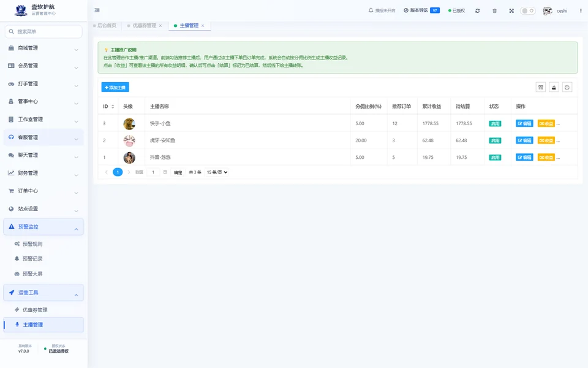
Task: Sort the table by the ID column arrows
Action: [x=113, y=107]
